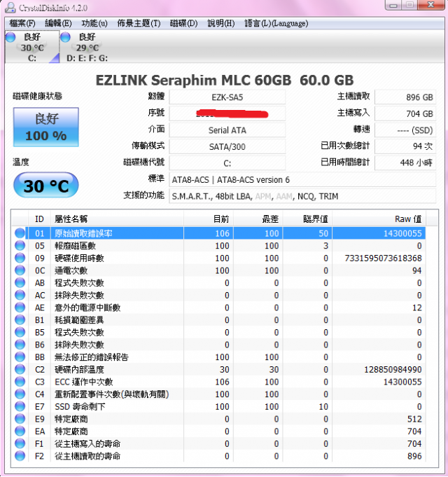Click the power on count 94 次

[x=405, y=146]
